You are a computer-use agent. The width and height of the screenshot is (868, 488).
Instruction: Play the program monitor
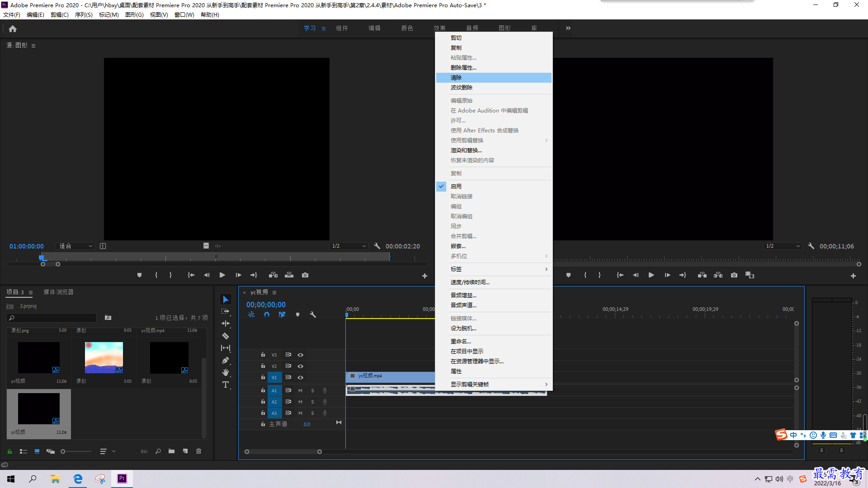pos(651,275)
